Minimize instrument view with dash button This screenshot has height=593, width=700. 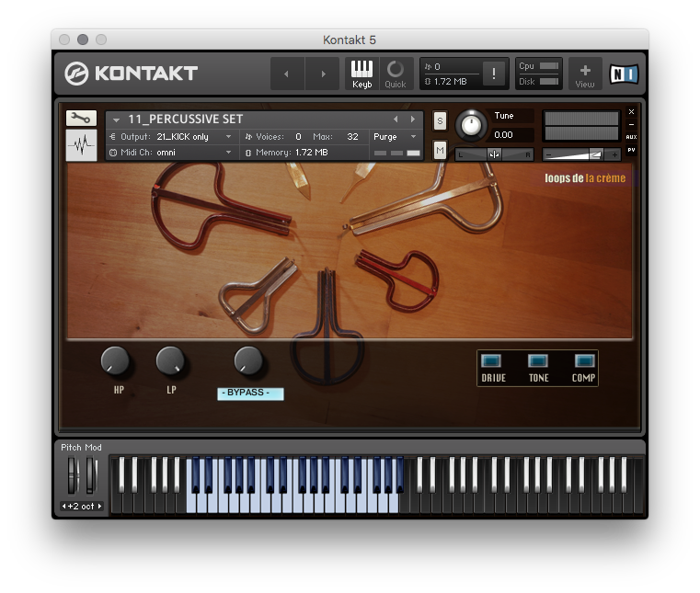(631, 124)
